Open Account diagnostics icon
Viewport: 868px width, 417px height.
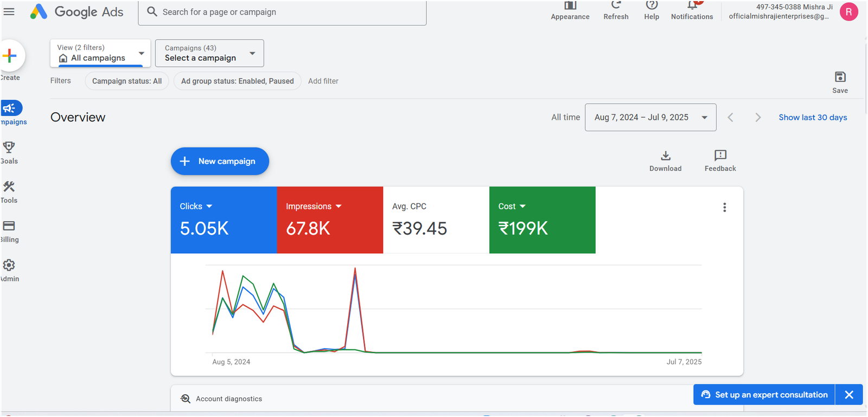[x=186, y=399]
